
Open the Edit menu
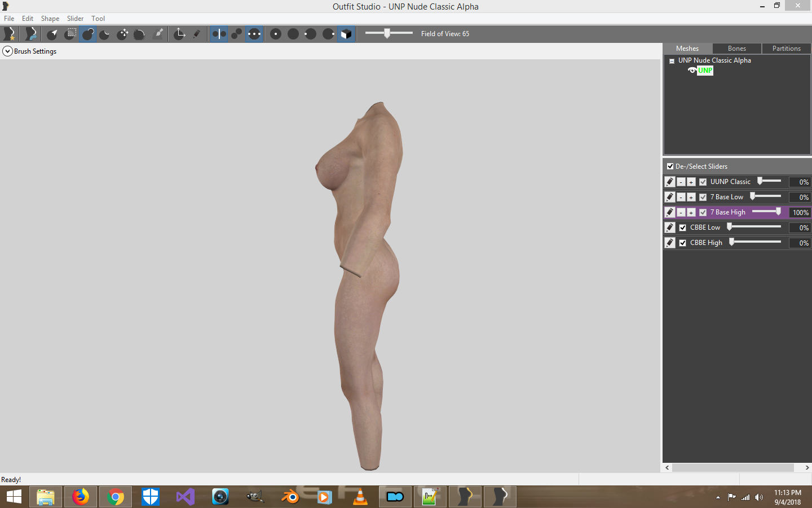tap(28, 19)
